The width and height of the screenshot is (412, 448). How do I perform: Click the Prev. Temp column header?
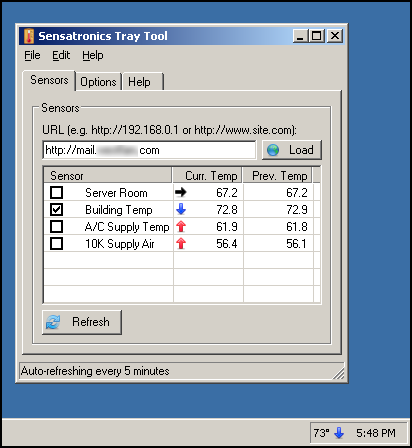(278, 175)
